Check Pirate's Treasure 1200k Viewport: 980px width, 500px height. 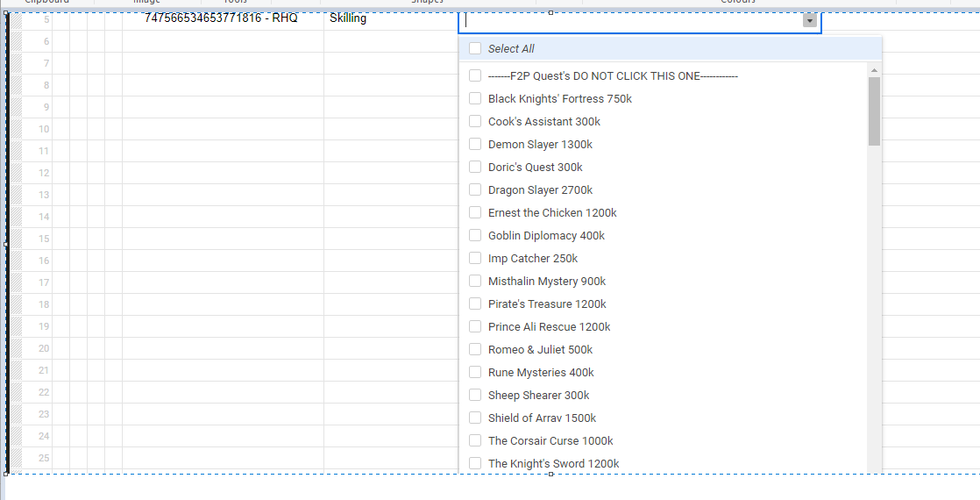pyautogui.click(x=475, y=304)
